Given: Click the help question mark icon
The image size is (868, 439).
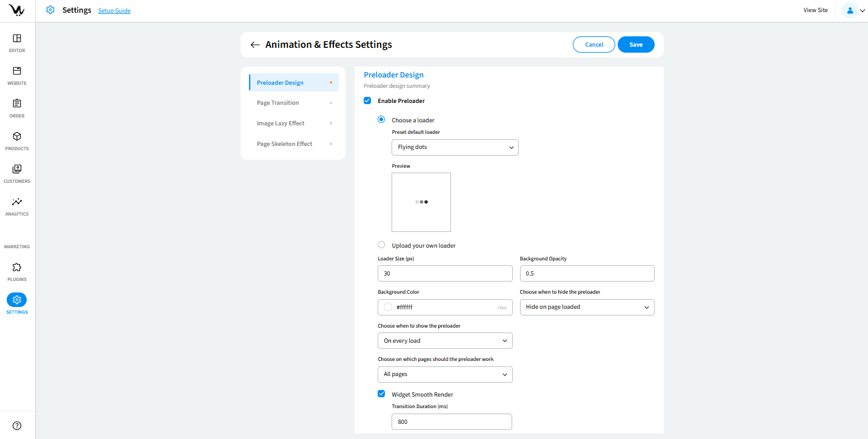Looking at the screenshot, I should [17, 426].
